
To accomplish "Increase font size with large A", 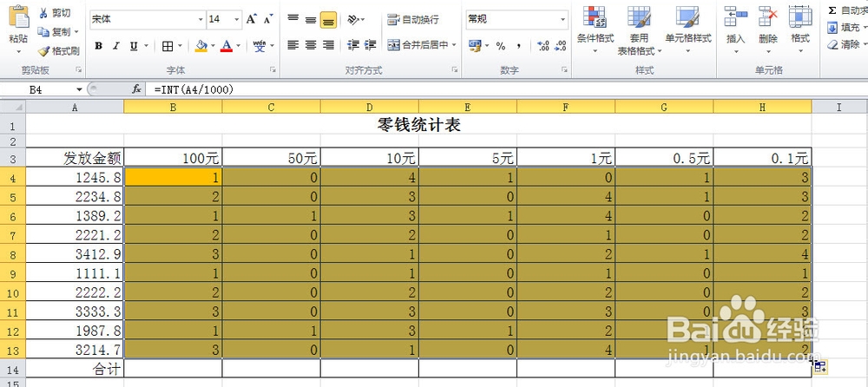I will (x=252, y=19).
